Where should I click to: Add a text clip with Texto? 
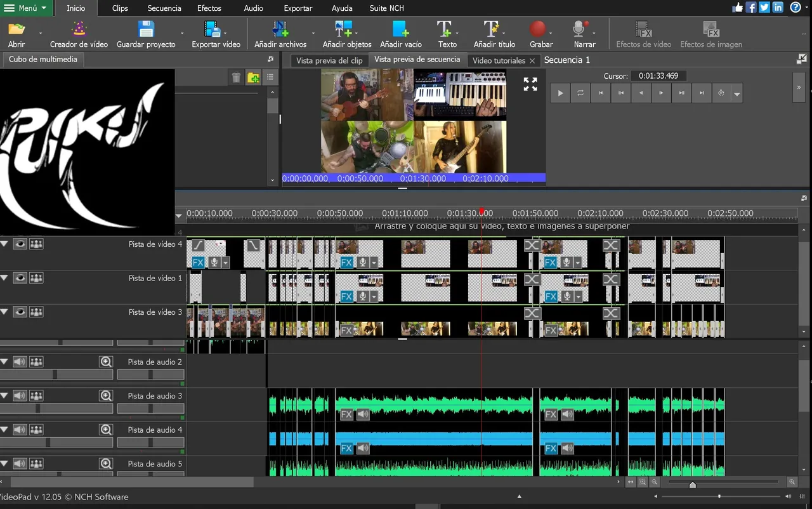coord(447,34)
